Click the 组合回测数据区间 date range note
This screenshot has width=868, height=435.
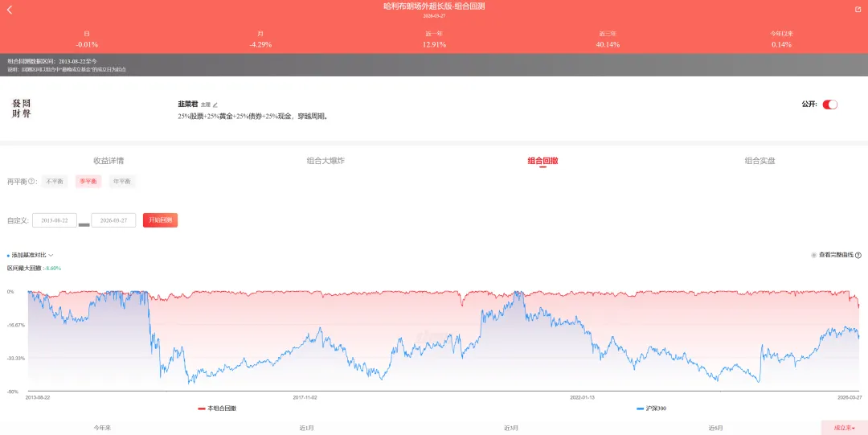(x=52, y=61)
